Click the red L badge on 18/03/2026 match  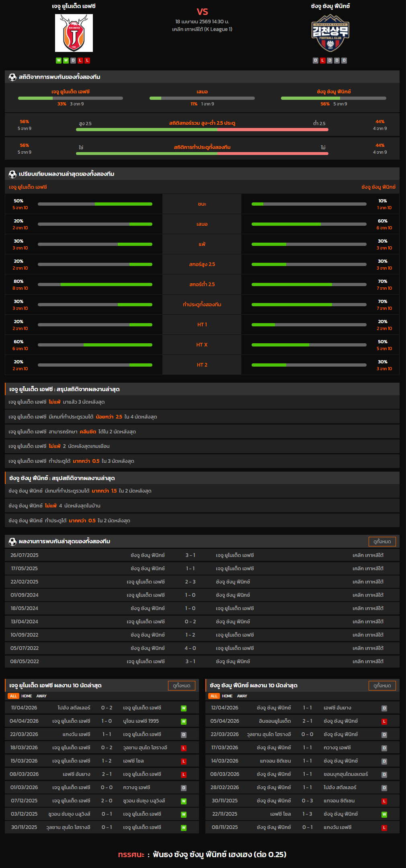pos(183,748)
